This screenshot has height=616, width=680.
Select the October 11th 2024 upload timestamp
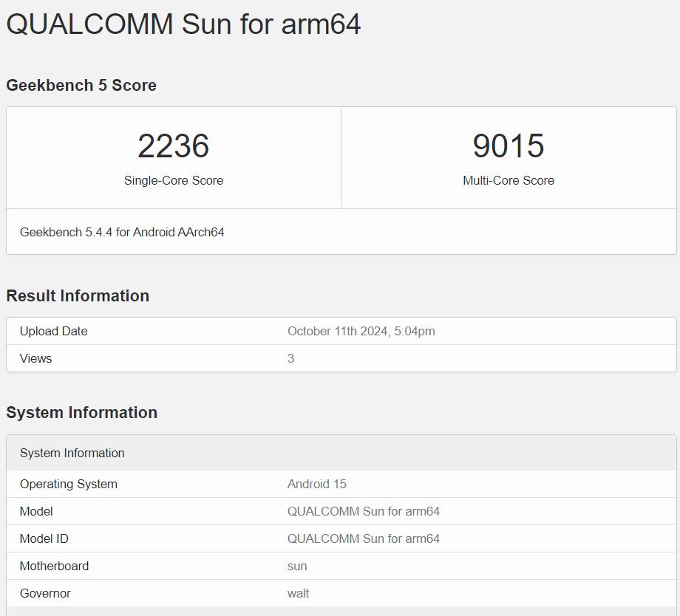(361, 331)
